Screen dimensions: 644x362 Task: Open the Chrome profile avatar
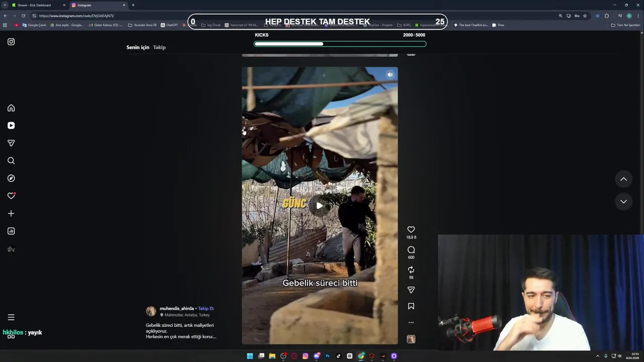coord(629,16)
